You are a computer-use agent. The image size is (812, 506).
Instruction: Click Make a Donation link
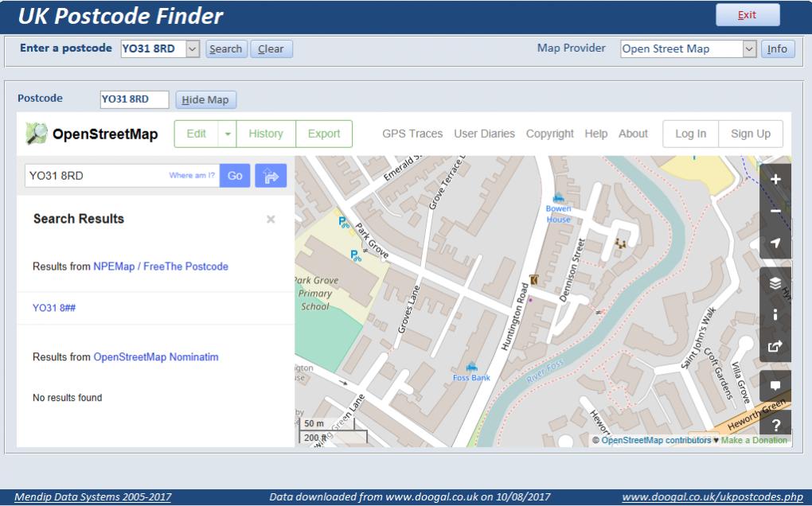[x=754, y=440]
